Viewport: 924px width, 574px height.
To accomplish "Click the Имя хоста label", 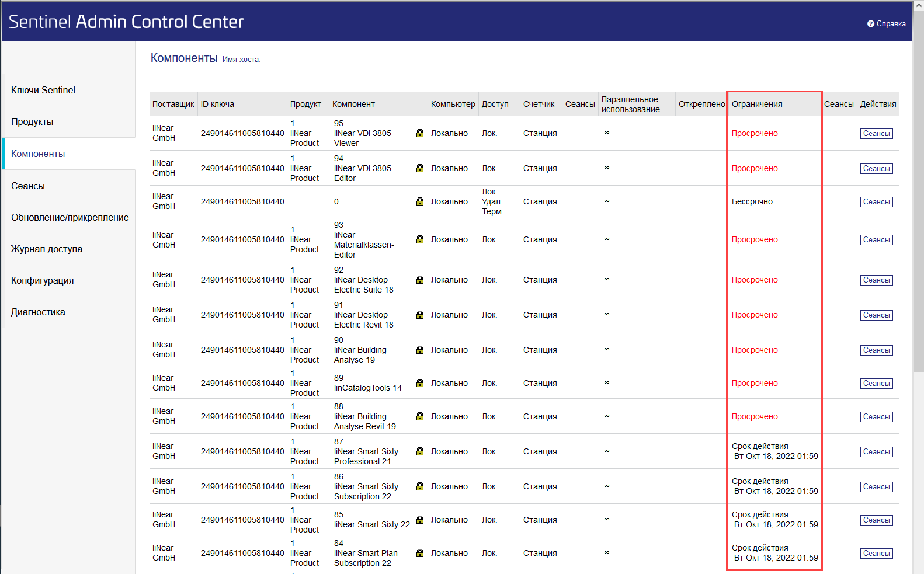I will point(241,59).
